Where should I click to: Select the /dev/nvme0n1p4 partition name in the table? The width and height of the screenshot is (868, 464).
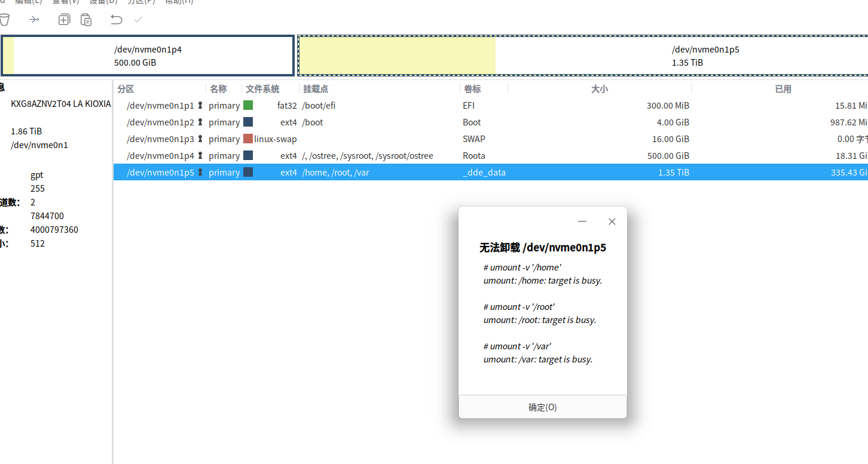click(x=160, y=156)
